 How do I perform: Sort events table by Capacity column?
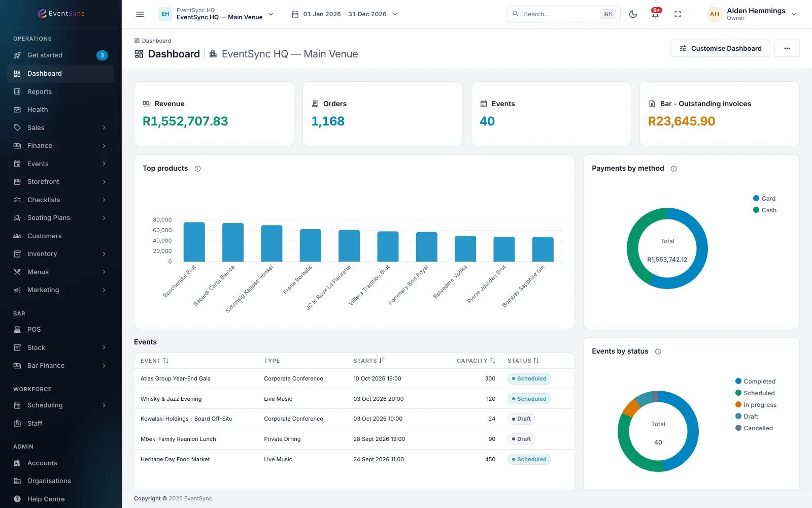point(476,361)
